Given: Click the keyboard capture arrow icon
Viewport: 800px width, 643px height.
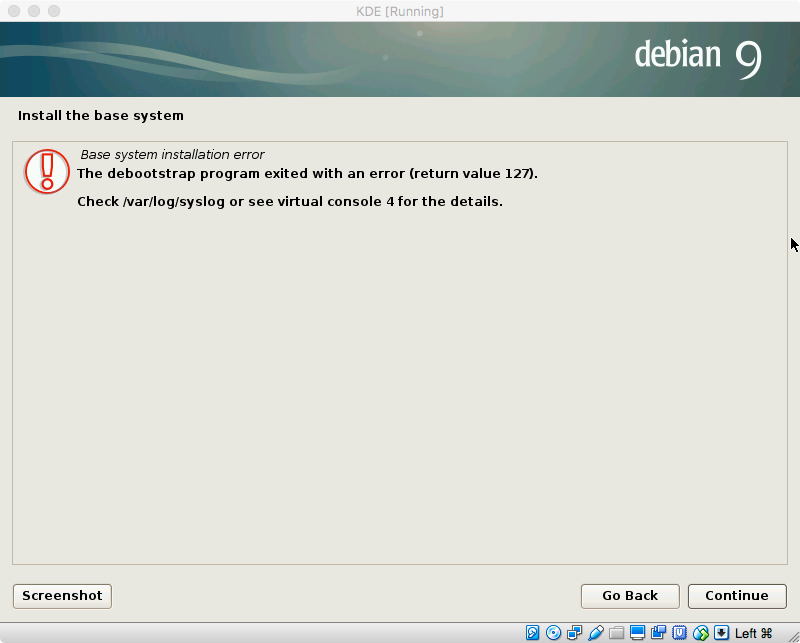Looking at the screenshot, I should [x=721, y=633].
